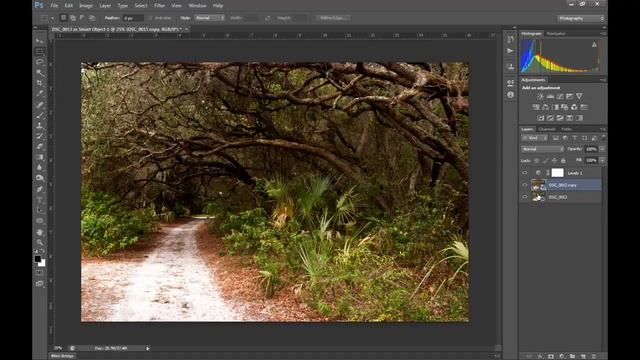Select the Move tool
The image size is (640, 360).
tap(40, 40)
